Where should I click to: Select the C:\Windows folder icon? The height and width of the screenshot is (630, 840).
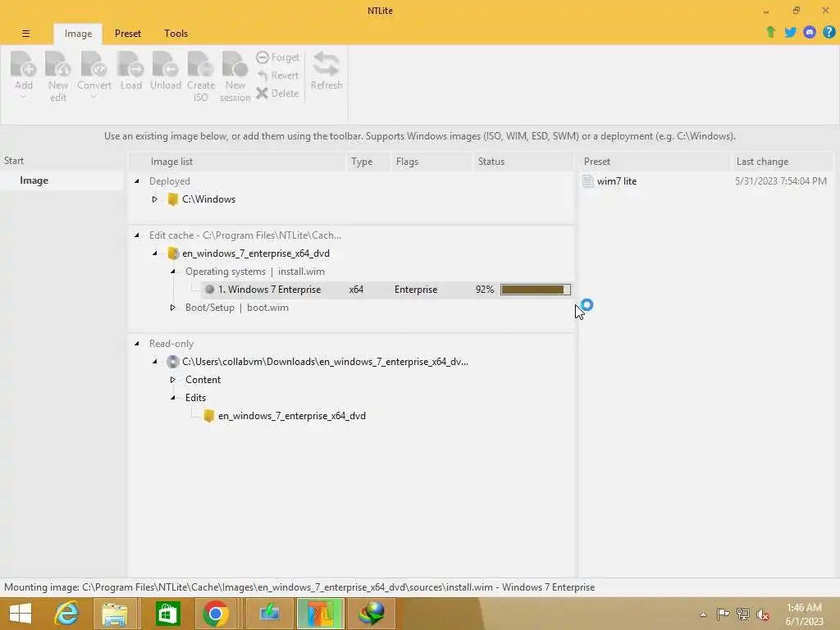[172, 199]
